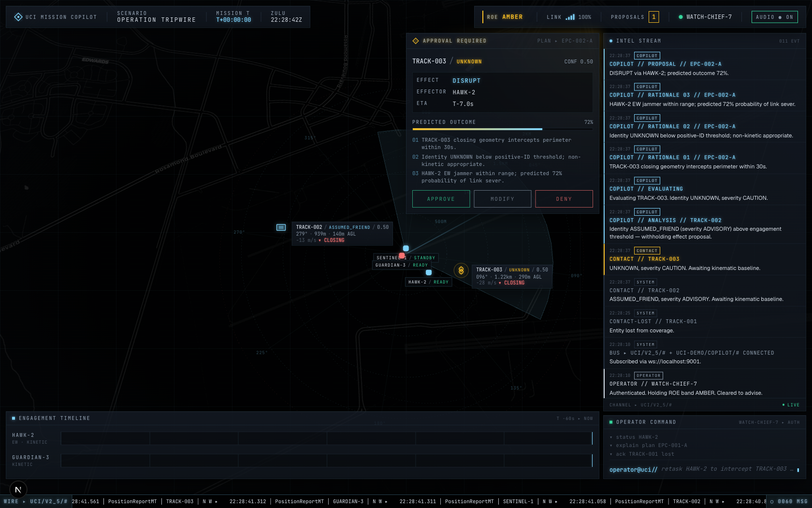Click the Engagement Timeline square icon
This screenshot has width=812, height=508.
14,418
